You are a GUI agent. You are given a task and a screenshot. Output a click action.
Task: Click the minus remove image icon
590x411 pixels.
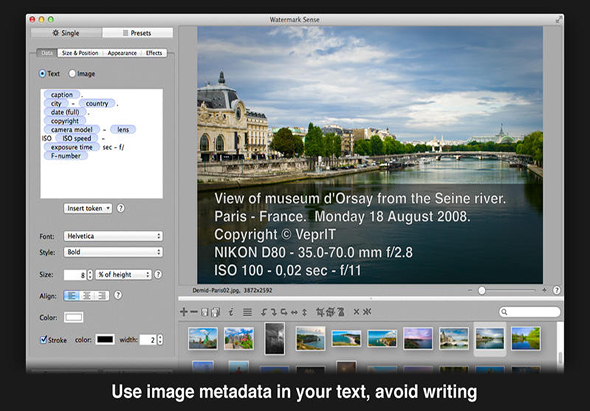[194, 312]
